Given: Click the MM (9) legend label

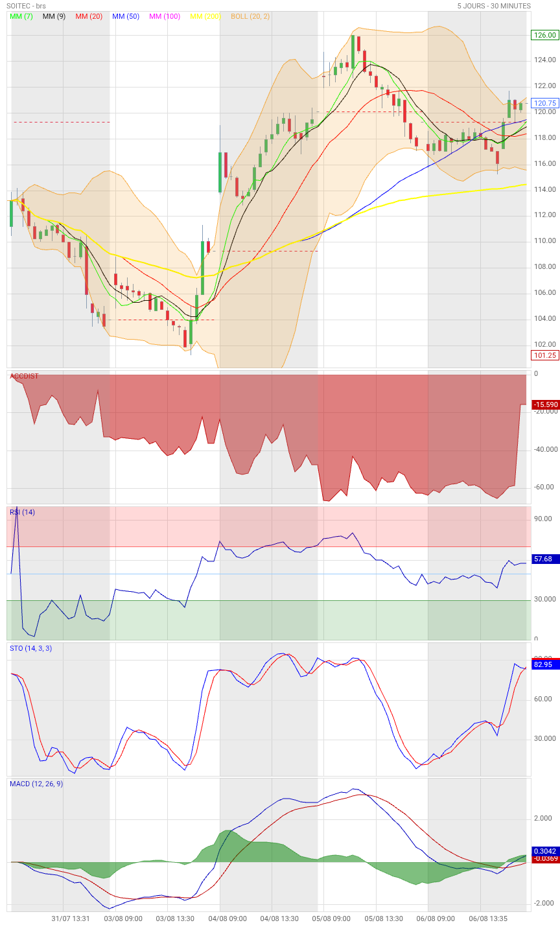Looking at the screenshot, I should pyautogui.click(x=54, y=16).
